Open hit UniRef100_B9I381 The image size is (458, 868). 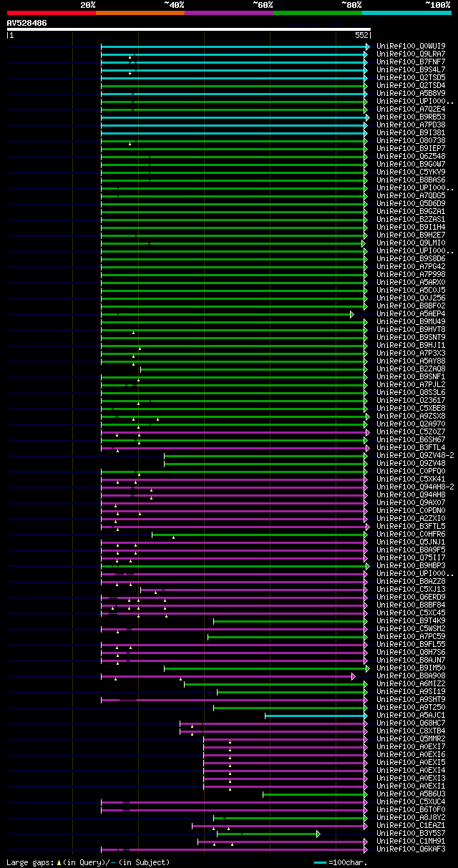click(x=411, y=133)
